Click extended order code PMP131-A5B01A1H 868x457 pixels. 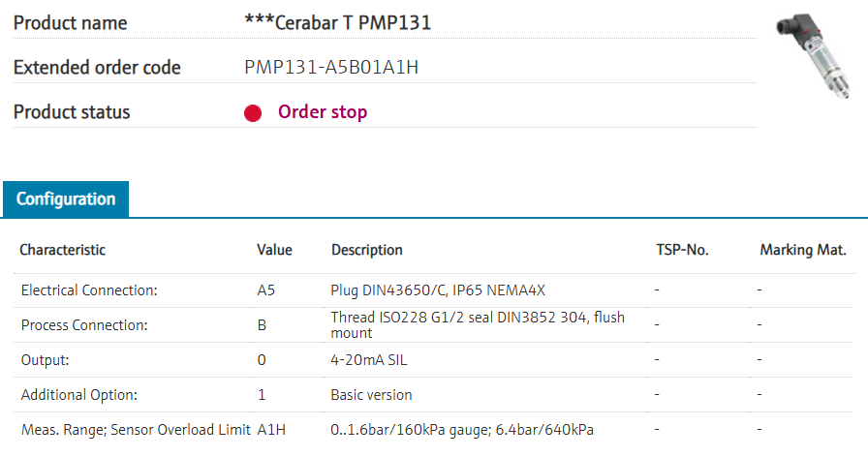tap(331, 68)
